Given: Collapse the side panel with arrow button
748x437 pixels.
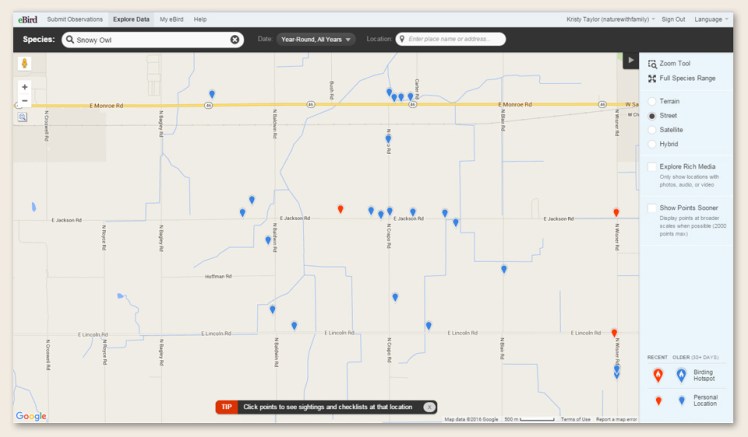Looking at the screenshot, I should click(631, 60).
